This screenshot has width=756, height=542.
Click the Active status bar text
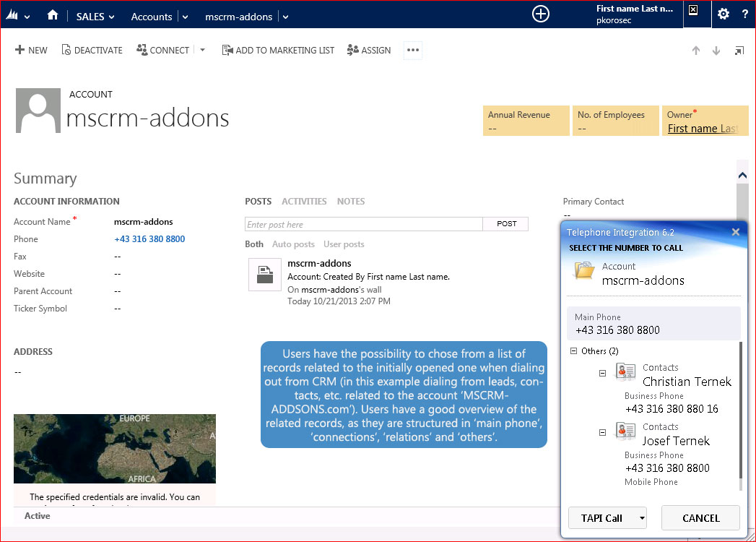click(37, 516)
